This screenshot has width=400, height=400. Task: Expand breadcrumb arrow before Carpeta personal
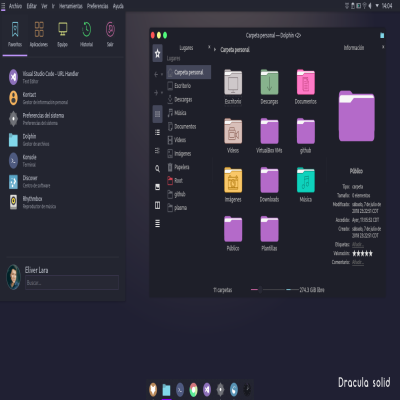point(215,50)
